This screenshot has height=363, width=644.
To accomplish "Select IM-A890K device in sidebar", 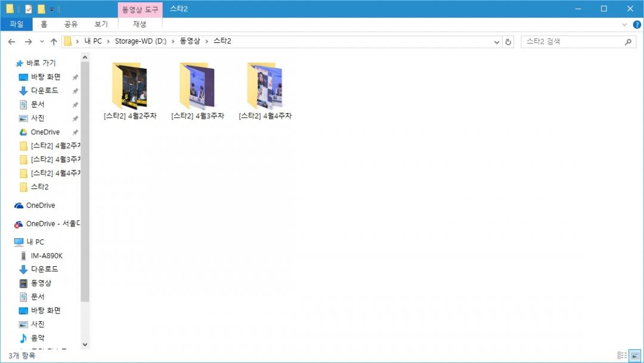I will [x=46, y=256].
